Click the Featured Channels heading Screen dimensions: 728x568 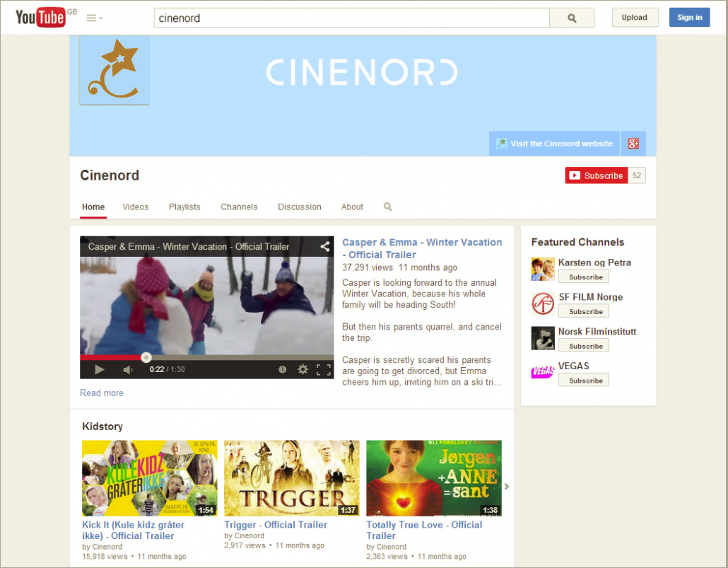pyautogui.click(x=577, y=242)
